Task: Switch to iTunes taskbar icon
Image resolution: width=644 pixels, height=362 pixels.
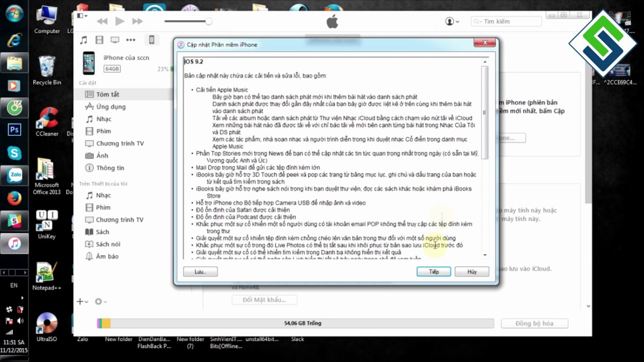Action: coord(14,244)
